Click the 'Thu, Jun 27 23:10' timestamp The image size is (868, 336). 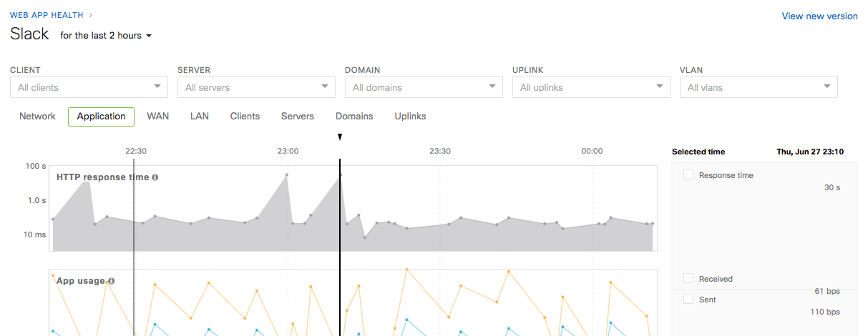(x=810, y=152)
